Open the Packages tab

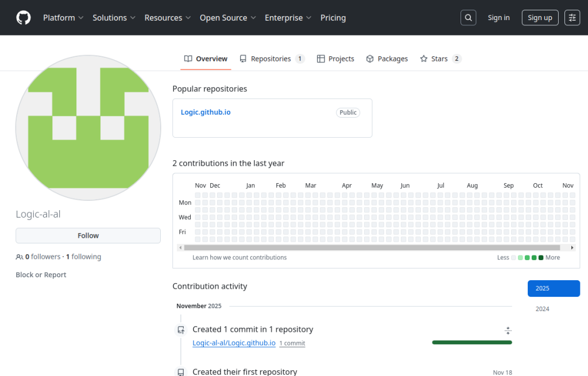(387, 59)
